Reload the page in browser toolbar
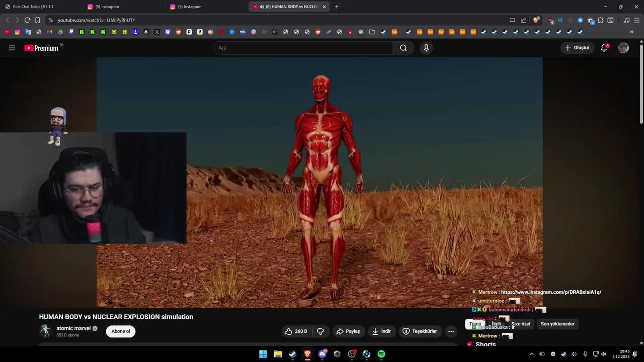 pos(27,20)
